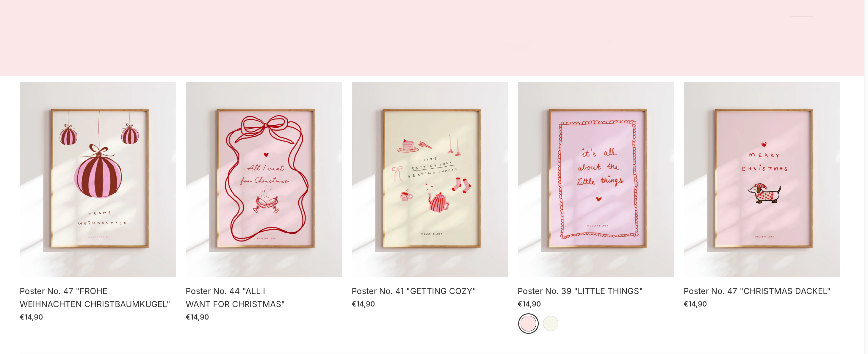The image size is (868, 354).
Task: Click the Poster No. 47 "CHRISTMAS DACKEL" title
Action: [x=757, y=291]
